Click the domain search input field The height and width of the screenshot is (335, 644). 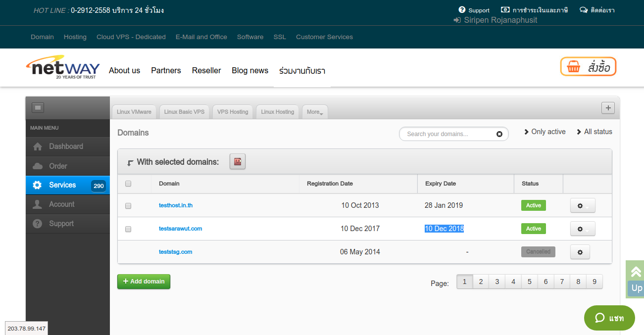coord(448,134)
